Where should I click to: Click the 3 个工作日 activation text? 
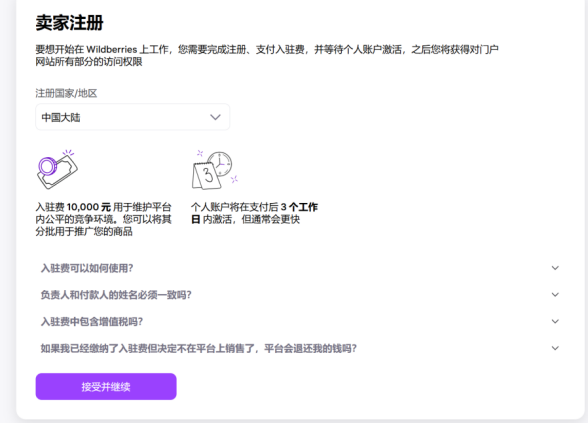point(254,213)
